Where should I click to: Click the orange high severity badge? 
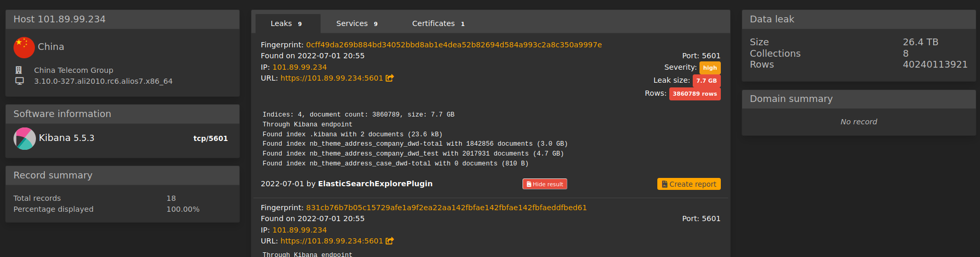tap(710, 68)
